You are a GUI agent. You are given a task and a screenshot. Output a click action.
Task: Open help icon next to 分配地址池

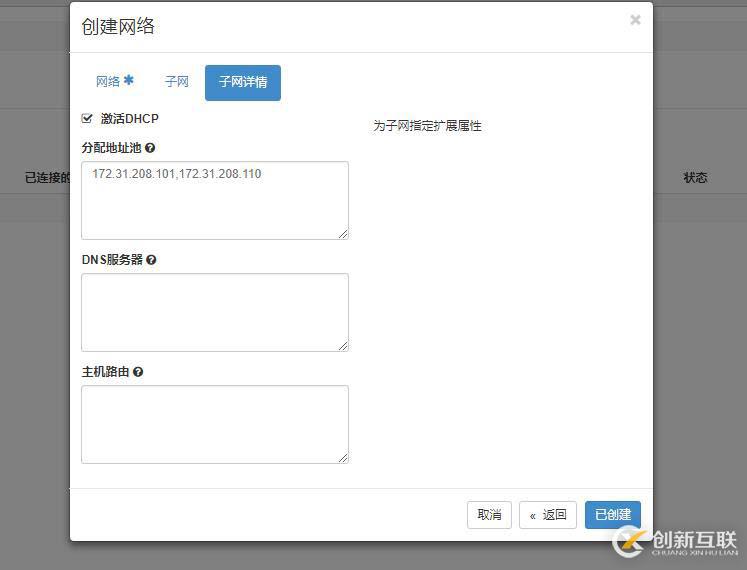(150, 148)
